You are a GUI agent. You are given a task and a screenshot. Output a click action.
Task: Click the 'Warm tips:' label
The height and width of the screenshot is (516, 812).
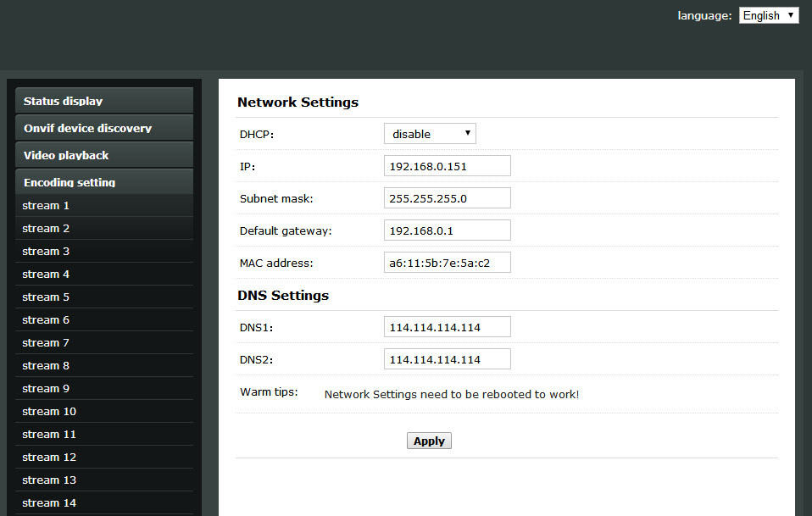pyautogui.click(x=269, y=391)
